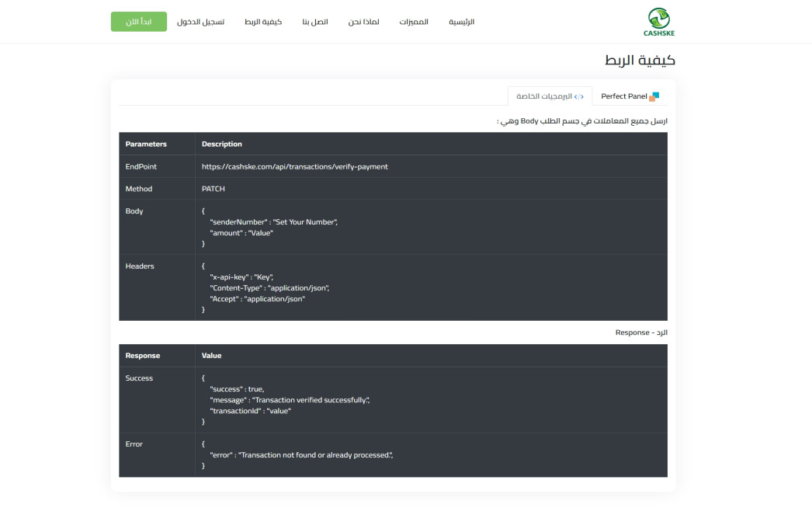This screenshot has width=812, height=508.
Task: Click the Response - الرد label
Action: tap(641, 332)
